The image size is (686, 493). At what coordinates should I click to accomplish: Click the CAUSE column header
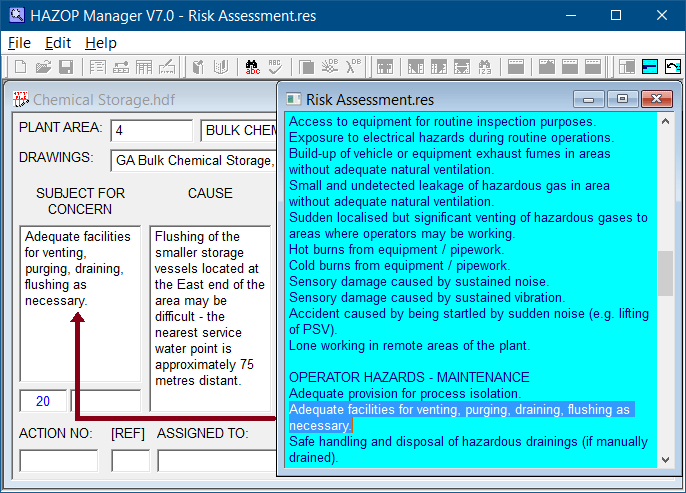coord(210,193)
